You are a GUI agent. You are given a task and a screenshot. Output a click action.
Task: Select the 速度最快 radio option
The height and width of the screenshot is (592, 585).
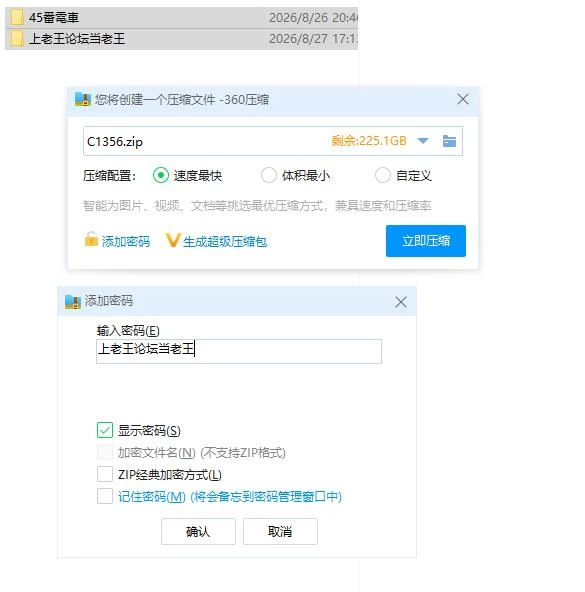(161, 176)
